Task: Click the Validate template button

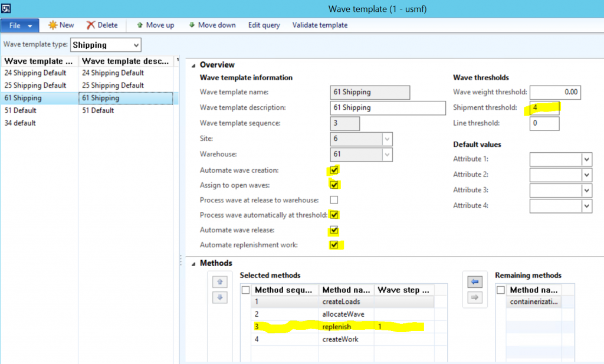Action: 320,25
